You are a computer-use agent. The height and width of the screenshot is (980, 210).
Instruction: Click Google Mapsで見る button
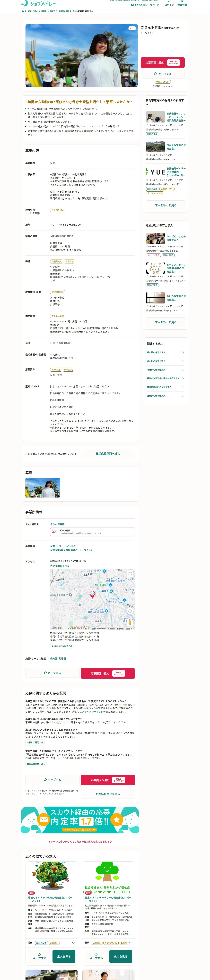click(62, 646)
